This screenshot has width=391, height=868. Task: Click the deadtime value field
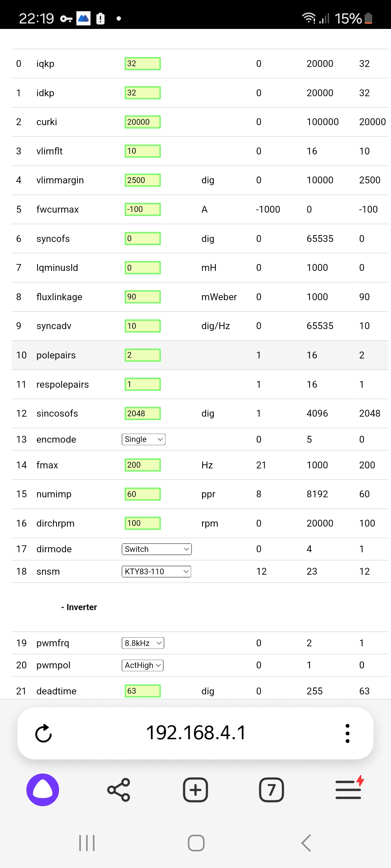pos(143,691)
